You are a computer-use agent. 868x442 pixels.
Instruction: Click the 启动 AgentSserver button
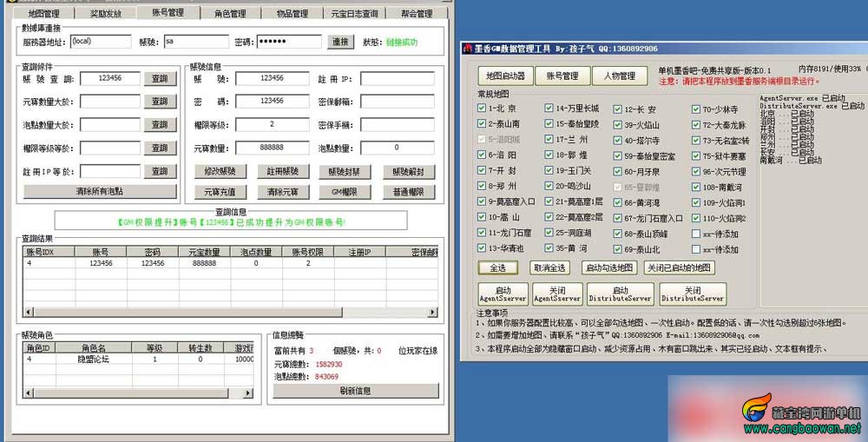503,294
